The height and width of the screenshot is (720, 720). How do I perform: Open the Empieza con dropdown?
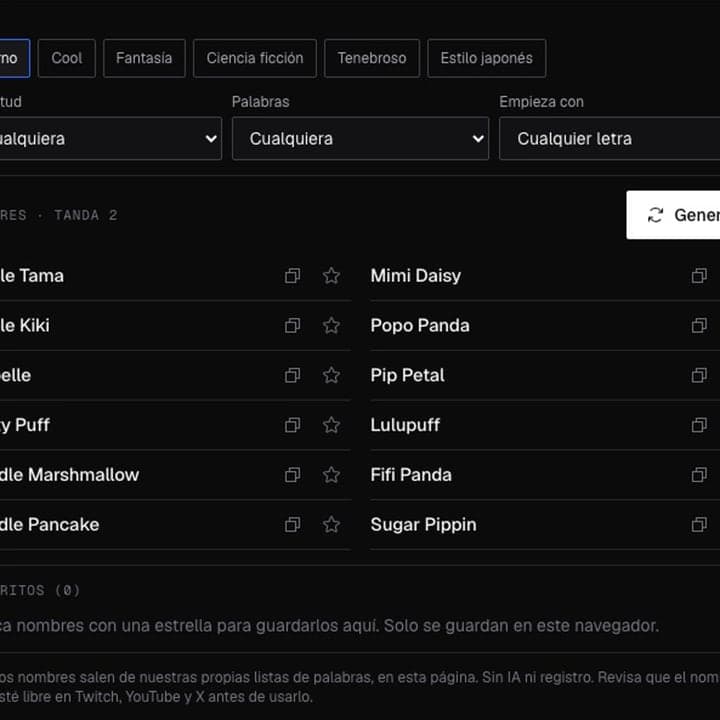coord(609,138)
